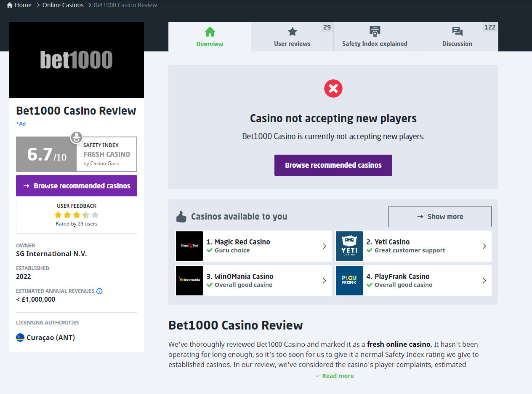Click the PlayFrank Casino logo
This screenshot has height=394, width=532.
(x=349, y=281)
